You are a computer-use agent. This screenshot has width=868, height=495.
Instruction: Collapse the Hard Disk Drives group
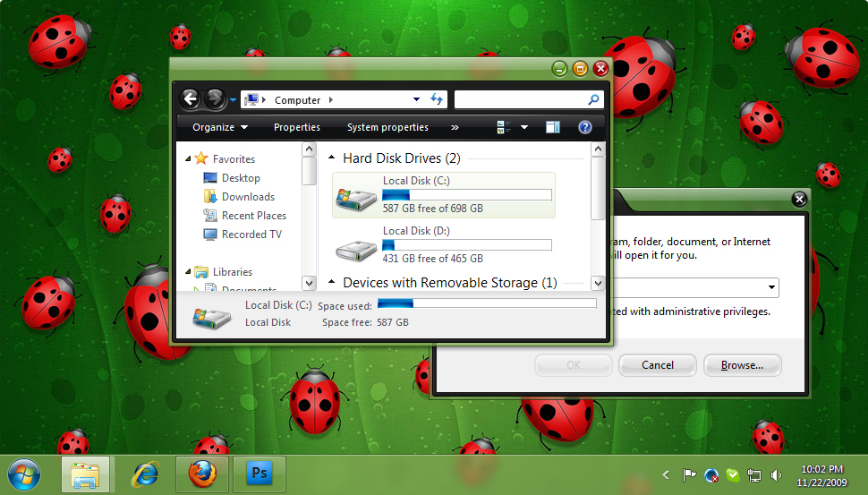coord(332,158)
